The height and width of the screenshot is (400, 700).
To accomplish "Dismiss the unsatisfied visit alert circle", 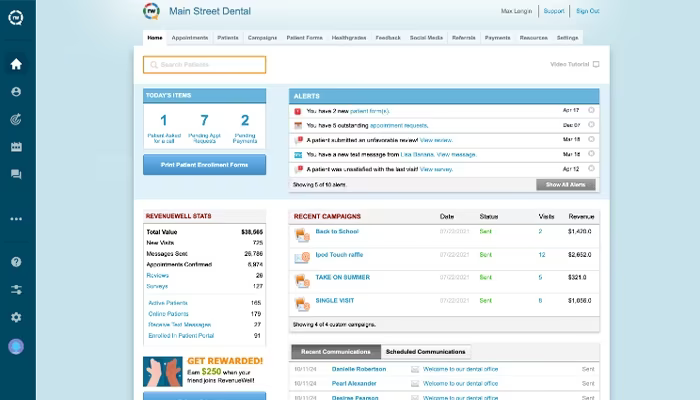I will [591, 168].
